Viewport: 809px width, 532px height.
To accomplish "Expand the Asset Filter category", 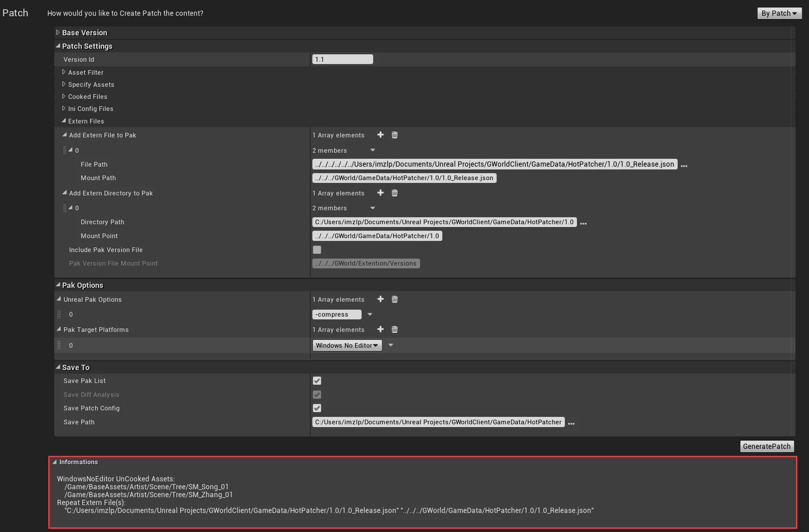I will pos(64,72).
